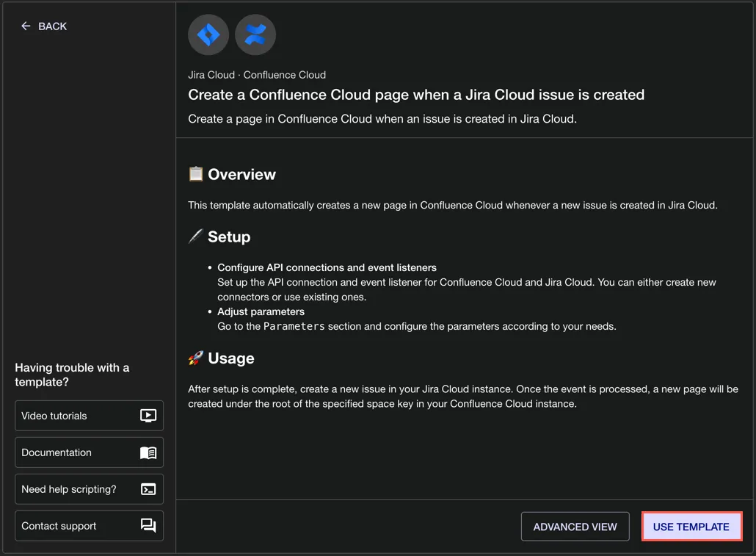Click the template title 'Create a Confluence Cloud page when a Jira Cloud issue is created'

416,95
